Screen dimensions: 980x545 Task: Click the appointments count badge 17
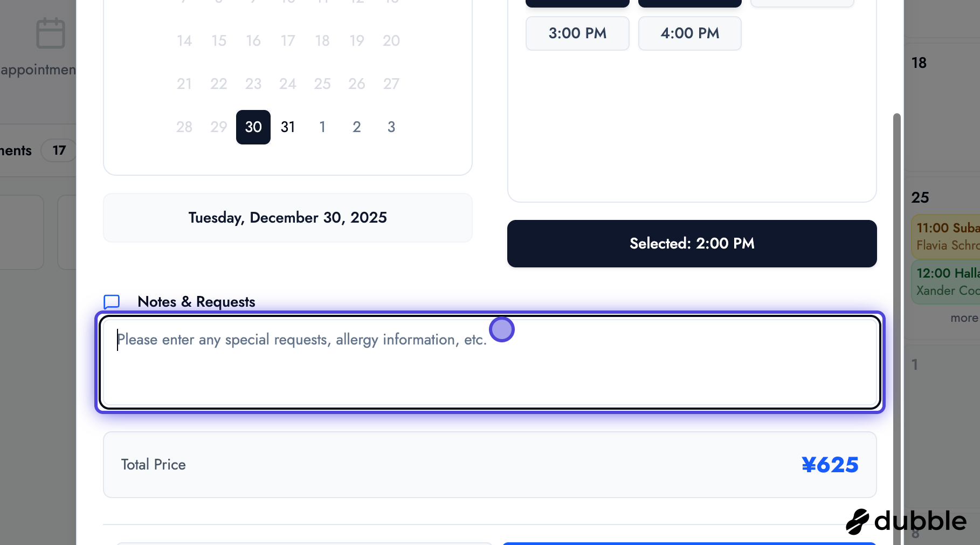(59, 150)
